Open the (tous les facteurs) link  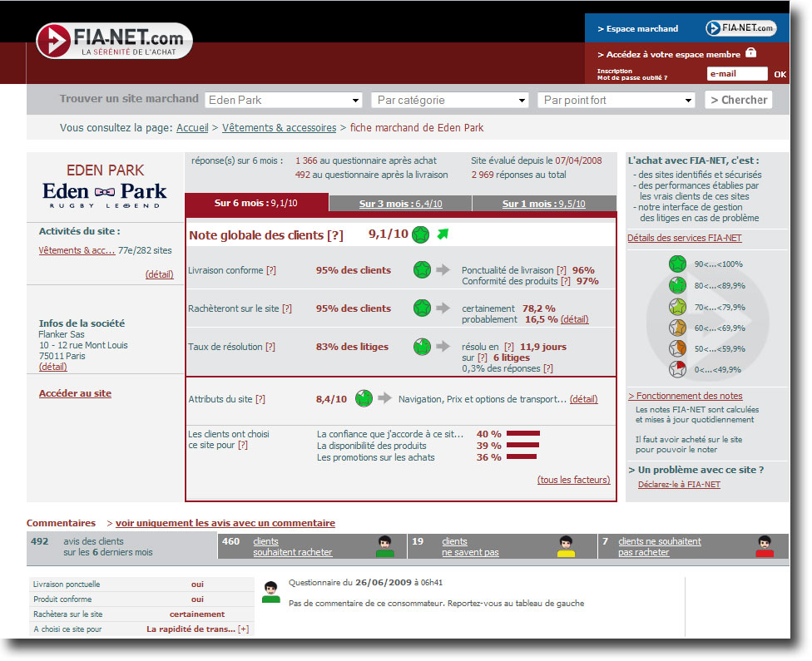pyautogui.click(x=573, y=479)
